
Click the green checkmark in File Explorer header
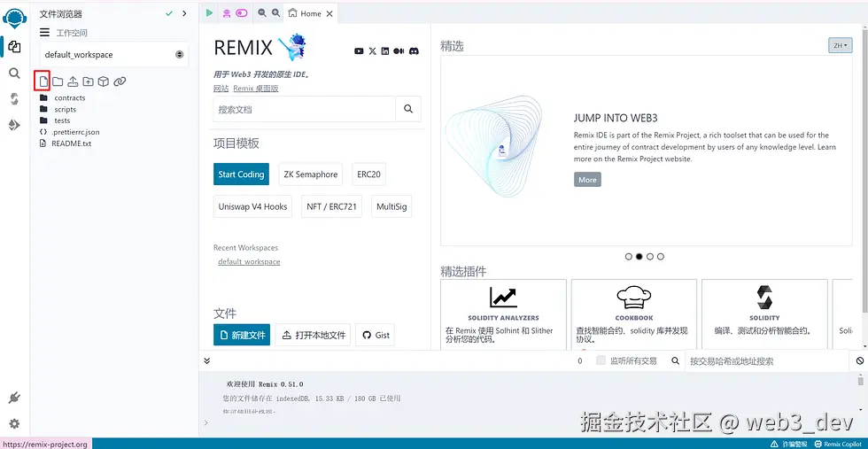click(169, 13)
